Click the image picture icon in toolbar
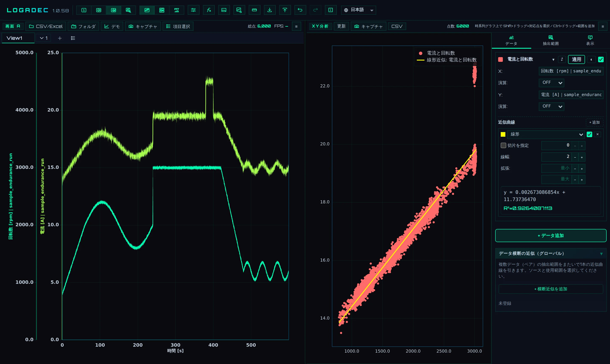The width and height of the screenshot is (610, 364). [224, 10]
